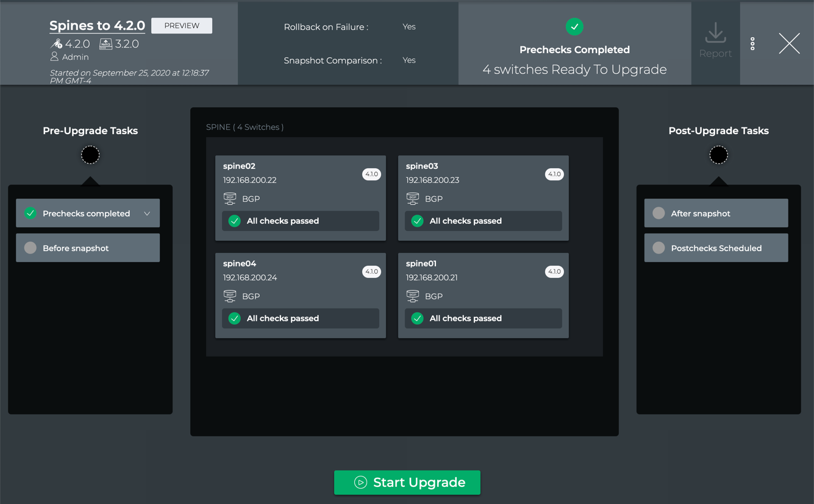814x504 pixels.
Task: Click the BGP icon on spine04
Action: 230,296
